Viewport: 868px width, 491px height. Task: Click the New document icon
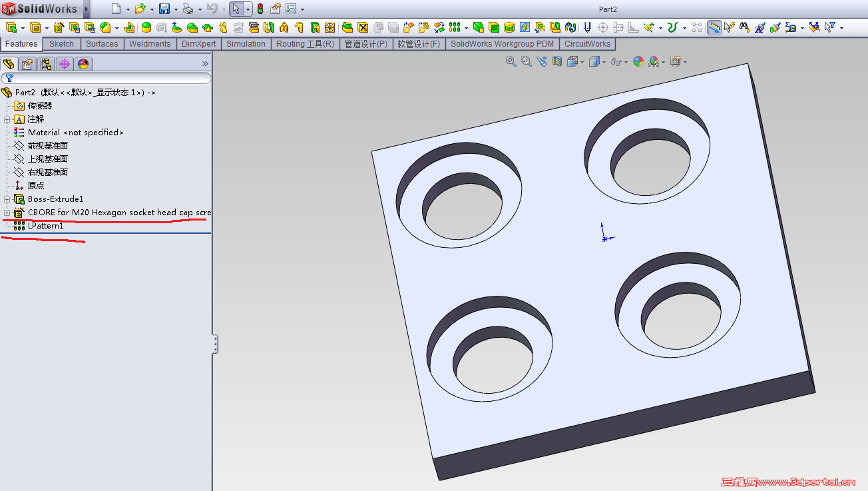[116, 9]
